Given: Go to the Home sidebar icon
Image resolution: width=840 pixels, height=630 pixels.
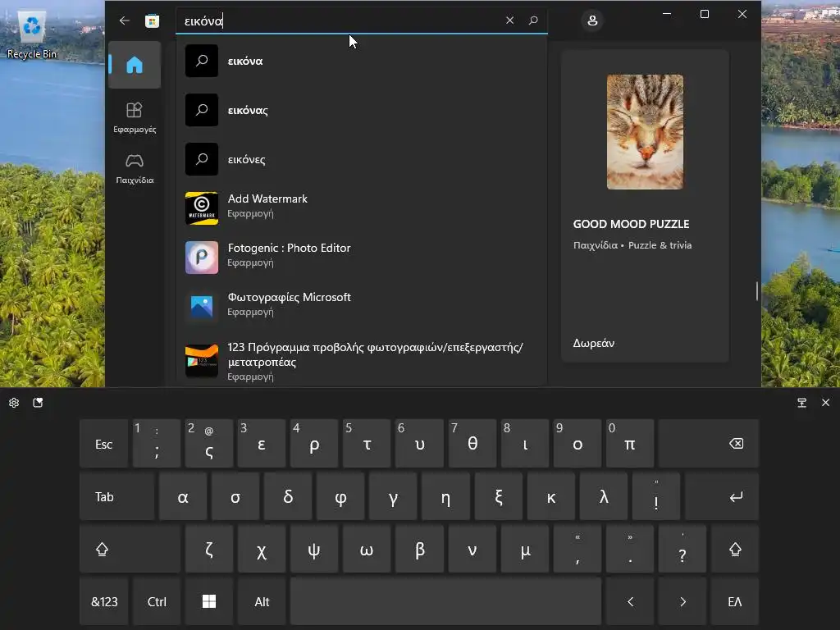Looking at the screenshot, I should [x=135, y=65].
